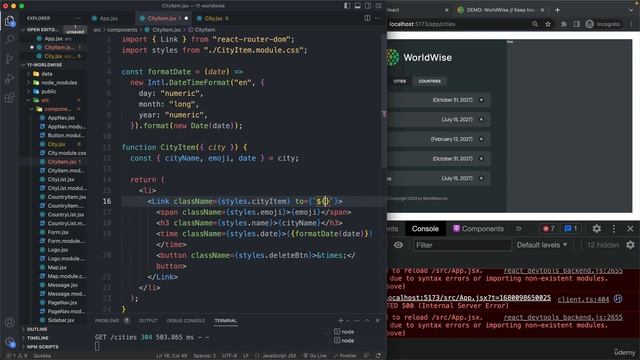640x360 pixels.
Task: Add a new terminal with plus icon
Action: [x=341, y=321]
